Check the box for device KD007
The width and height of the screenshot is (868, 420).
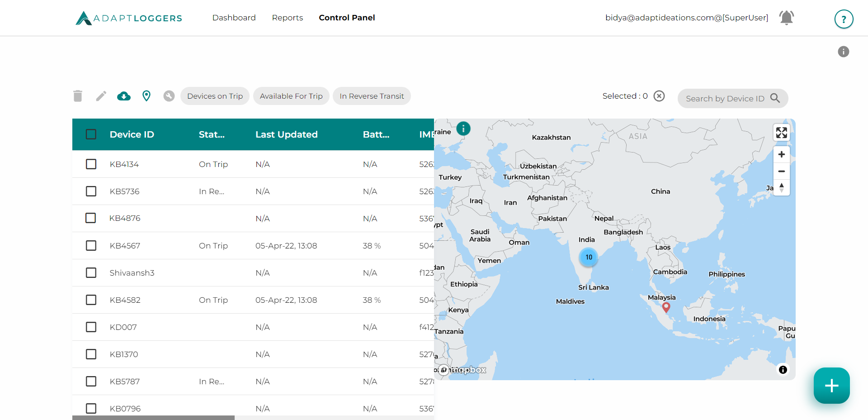point(91,327)
